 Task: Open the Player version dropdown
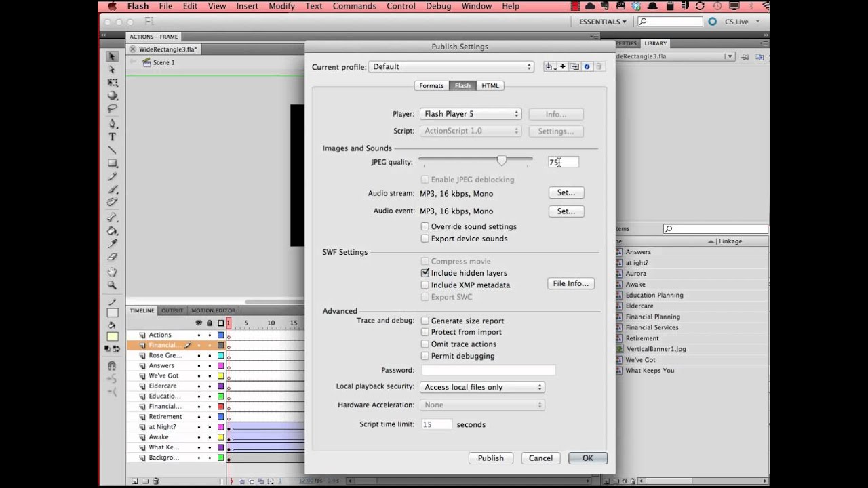tap(471, 114)
